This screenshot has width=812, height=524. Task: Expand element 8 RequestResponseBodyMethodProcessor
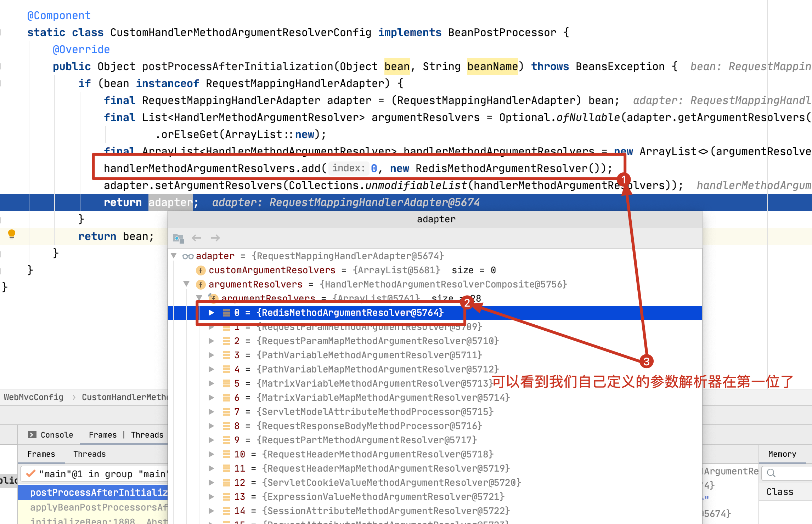[x=211, y=426]
